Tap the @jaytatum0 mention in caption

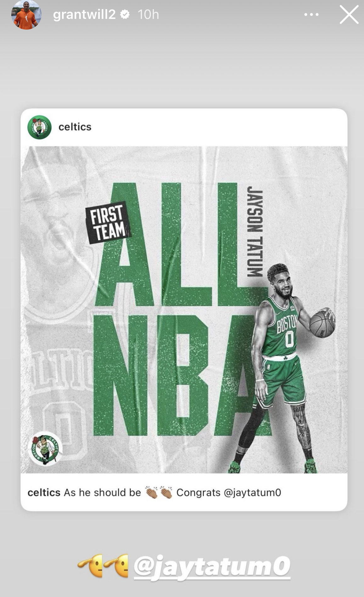tap(252, 492)
